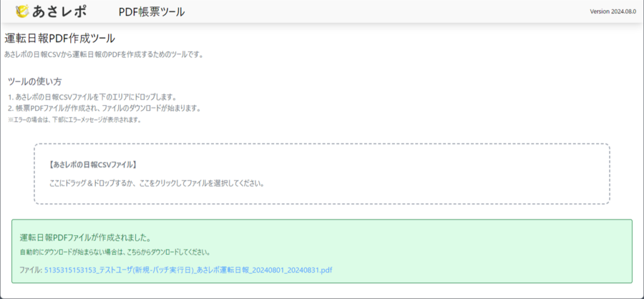
Task: Click the あさレポ logo icon
Action: click(22, 11)
